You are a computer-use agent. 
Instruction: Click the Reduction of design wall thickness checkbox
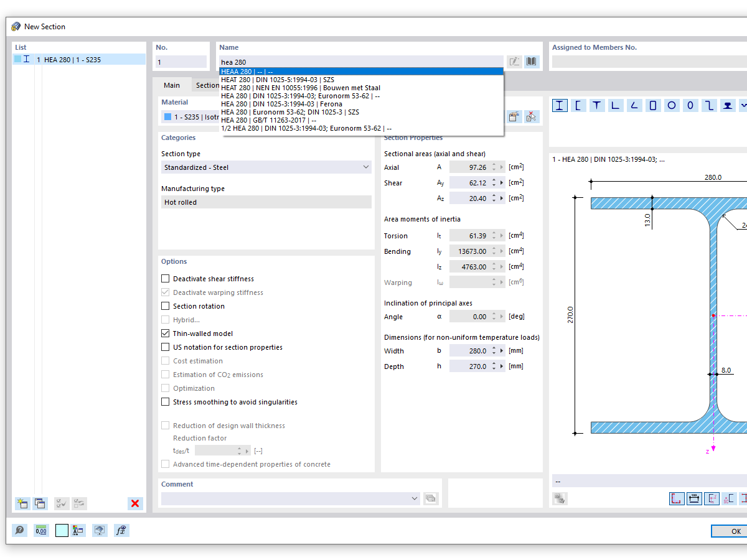[166, 426]
